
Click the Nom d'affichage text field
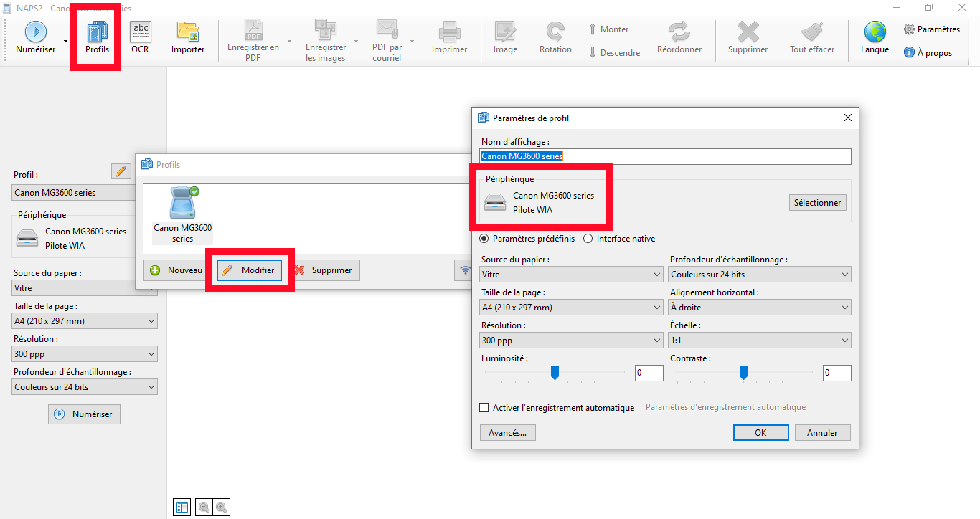tap(665, 156)
